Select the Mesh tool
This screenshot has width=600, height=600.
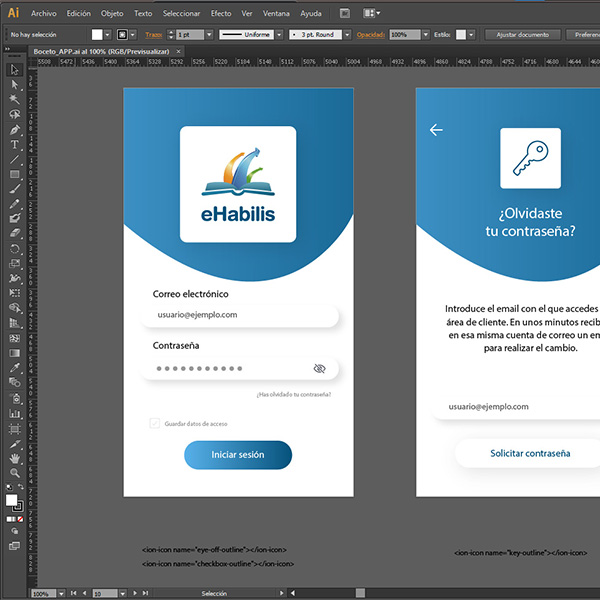(15, 338)
